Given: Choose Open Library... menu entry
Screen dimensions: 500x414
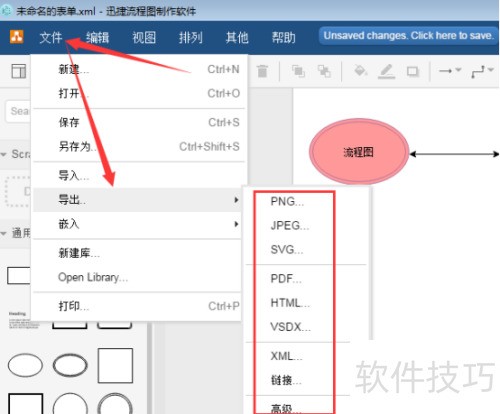Looking at the screenshot, I should coord(137,277).
